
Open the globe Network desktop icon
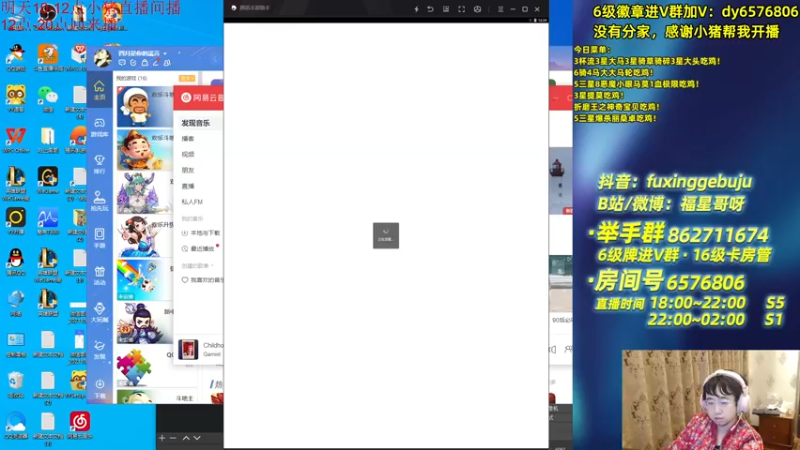pyautogui.click(x=16, y=303)
